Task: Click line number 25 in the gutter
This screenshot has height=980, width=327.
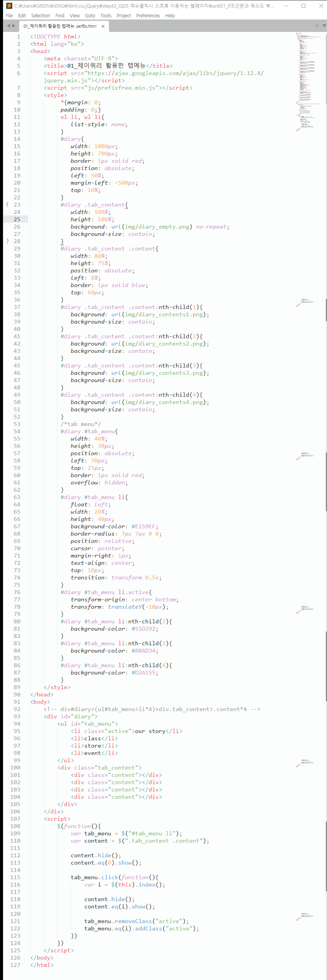Action: [17, 219]
